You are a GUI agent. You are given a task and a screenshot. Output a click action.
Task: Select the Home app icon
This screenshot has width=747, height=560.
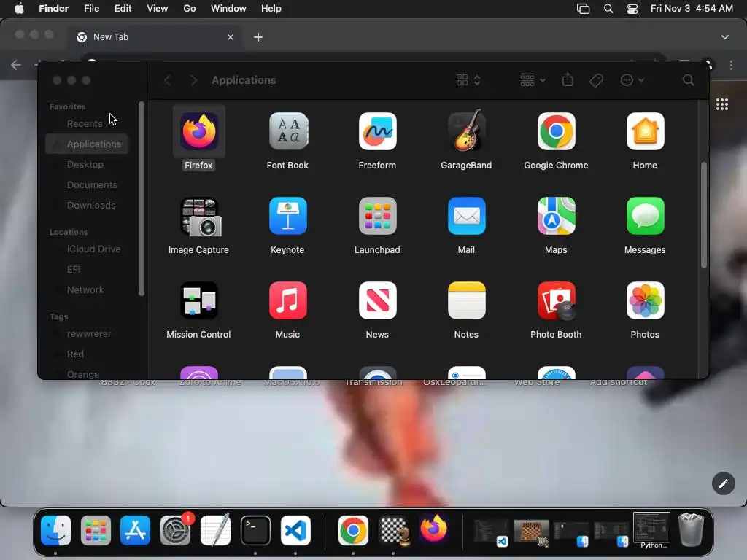point(645,131)
